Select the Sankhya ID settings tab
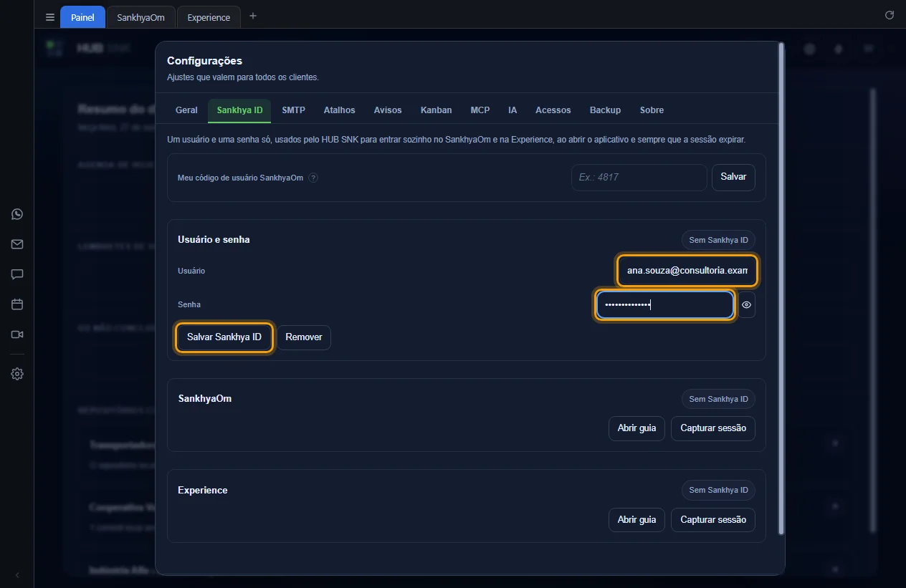 tap(240, 110)
